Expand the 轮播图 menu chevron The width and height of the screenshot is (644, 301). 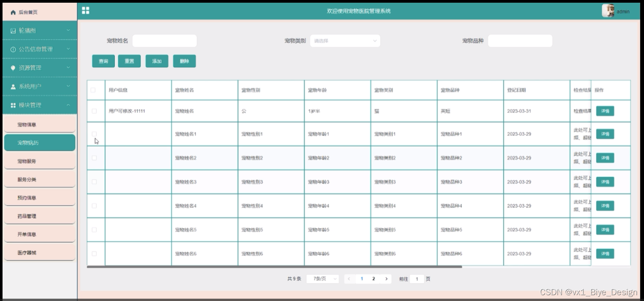pyautogui.click(x=68, y=31)
